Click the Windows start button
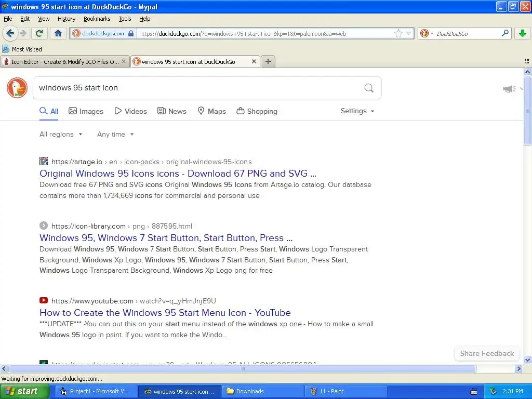Screen dimensions: 532x399 pyautogui.click(x=24, y=391)
